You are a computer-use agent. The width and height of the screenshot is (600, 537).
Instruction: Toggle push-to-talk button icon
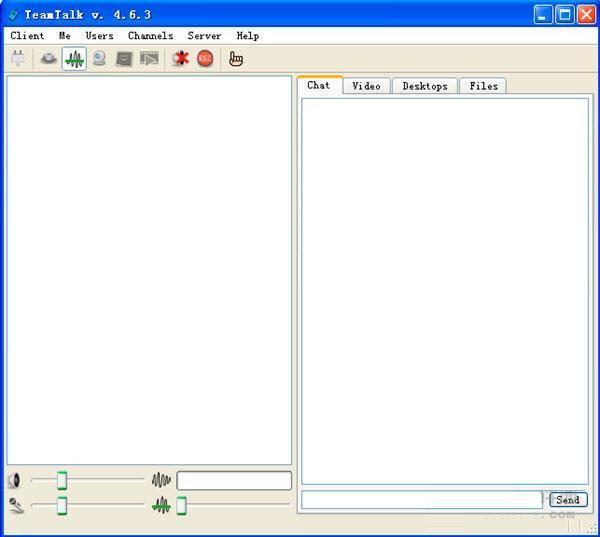[48, 59]
